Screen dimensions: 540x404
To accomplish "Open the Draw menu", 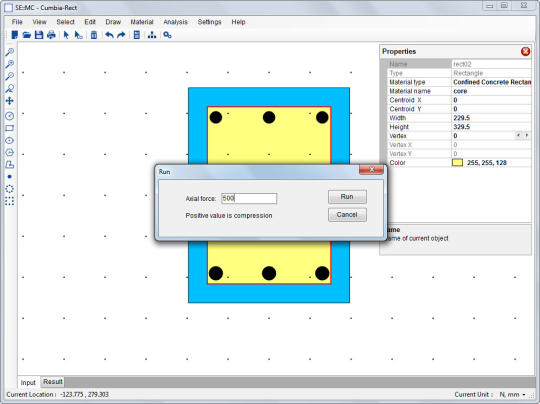I will pos(113,22).
